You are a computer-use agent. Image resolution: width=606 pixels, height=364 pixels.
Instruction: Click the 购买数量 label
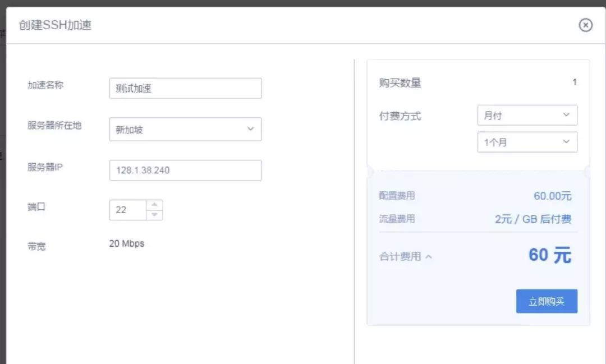(x=400, y=82)
